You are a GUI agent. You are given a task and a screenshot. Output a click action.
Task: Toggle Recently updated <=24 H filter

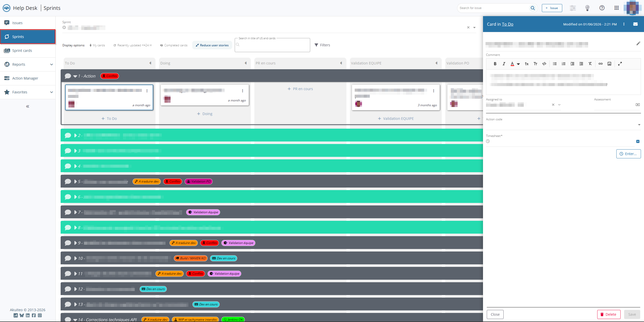pos(133,45)
